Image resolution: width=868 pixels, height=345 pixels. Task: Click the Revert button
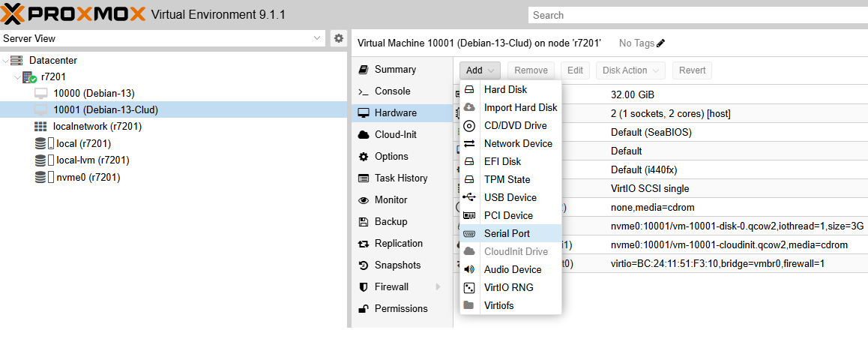coord(692,70)
